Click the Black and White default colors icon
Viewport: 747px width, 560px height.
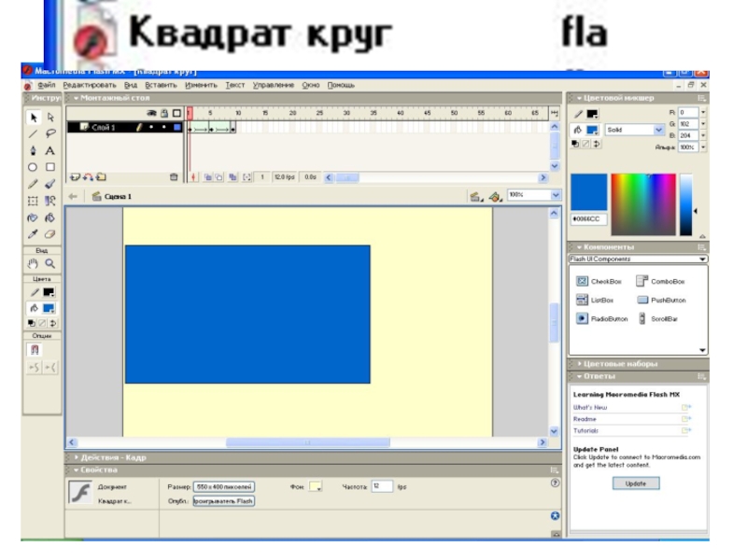tap(32, 323)
